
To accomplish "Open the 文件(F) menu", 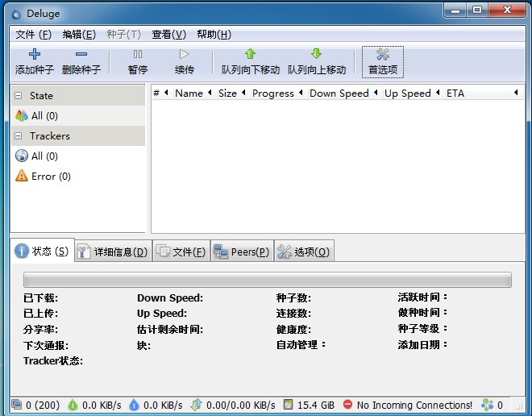I will pyautogui.click(x=33, y=35).
